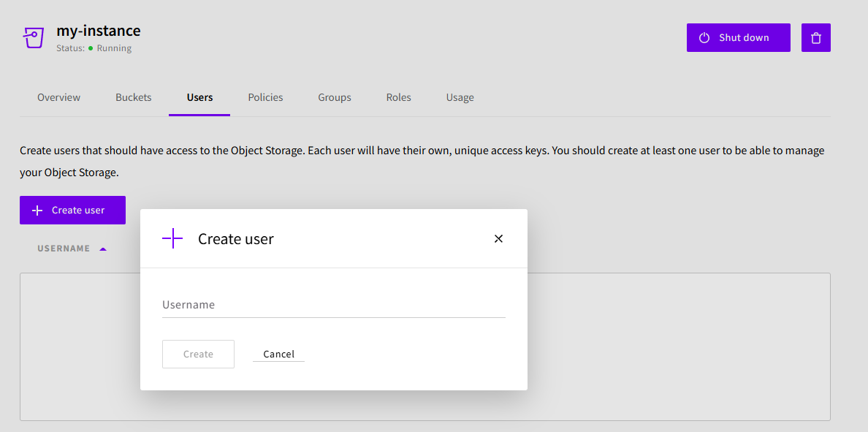Click the trash icon to delete the instance
The image size is (868, 432).
click(x=815, y=37)
